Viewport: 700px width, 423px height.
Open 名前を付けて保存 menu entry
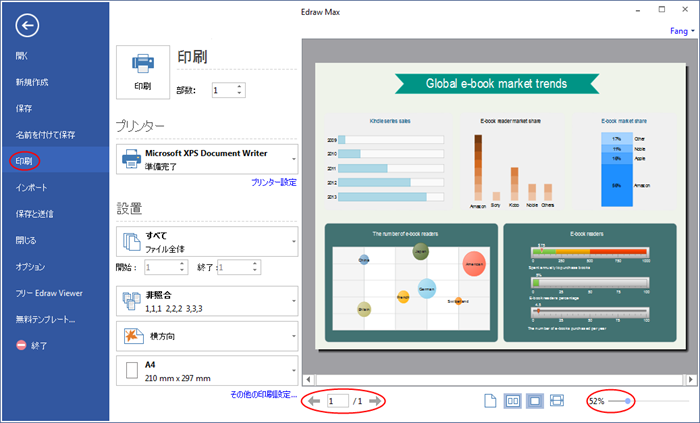point(46,135)
